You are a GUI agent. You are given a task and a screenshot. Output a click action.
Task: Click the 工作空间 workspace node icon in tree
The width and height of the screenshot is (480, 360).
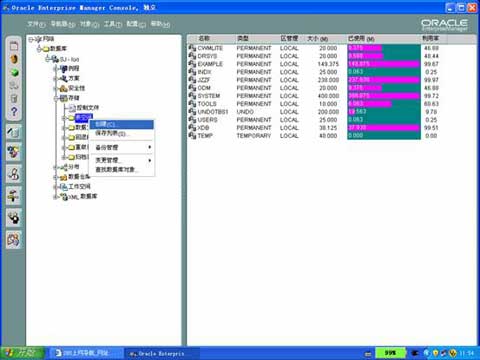coord(63,187)
